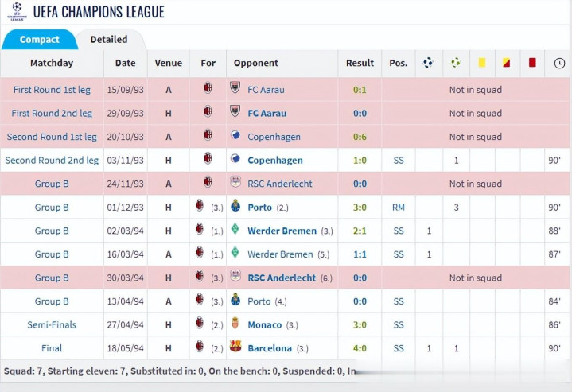The width and height of the screenshot is (572, 392).
Task: Open the bold Werder Bremen link
Action: 282,231
